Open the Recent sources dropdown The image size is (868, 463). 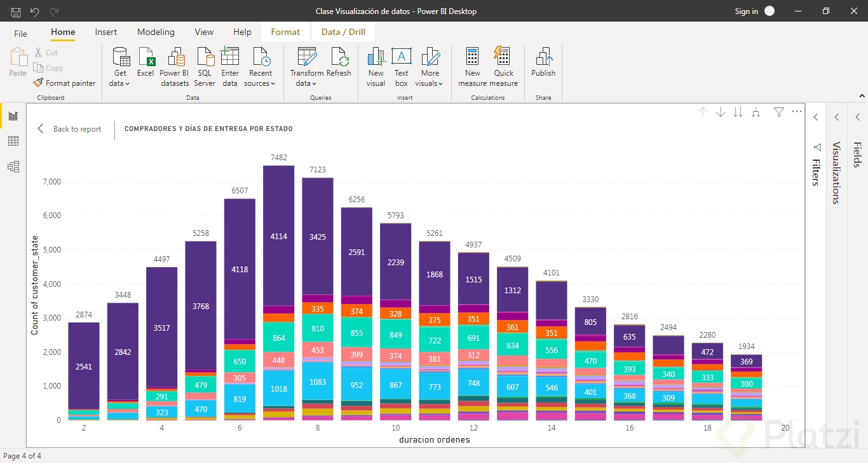tap(261, 83)
